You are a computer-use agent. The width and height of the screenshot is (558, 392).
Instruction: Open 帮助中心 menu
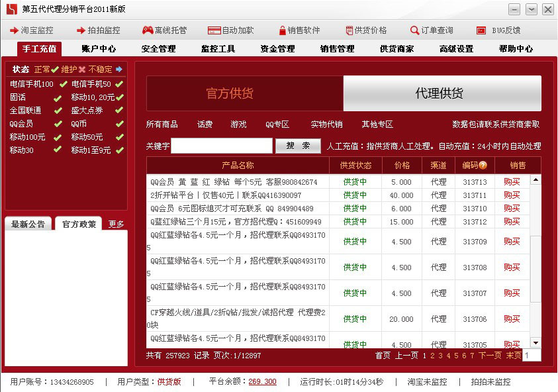pyautogui.click(x=516, y=49)
